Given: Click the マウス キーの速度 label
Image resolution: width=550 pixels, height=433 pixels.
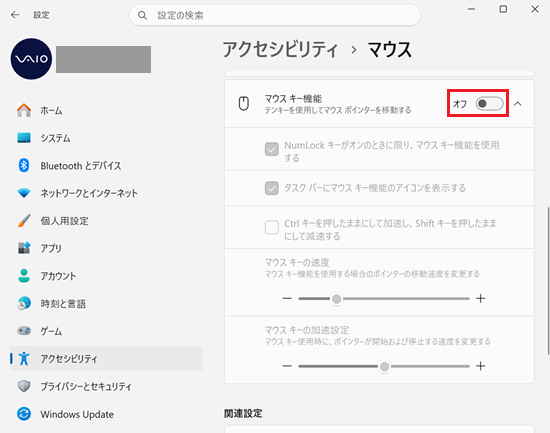Looking at the screenshot, I should click(297, 262).
